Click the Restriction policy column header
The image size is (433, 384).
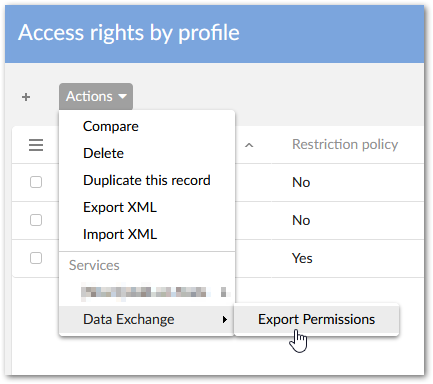point(345,144)
